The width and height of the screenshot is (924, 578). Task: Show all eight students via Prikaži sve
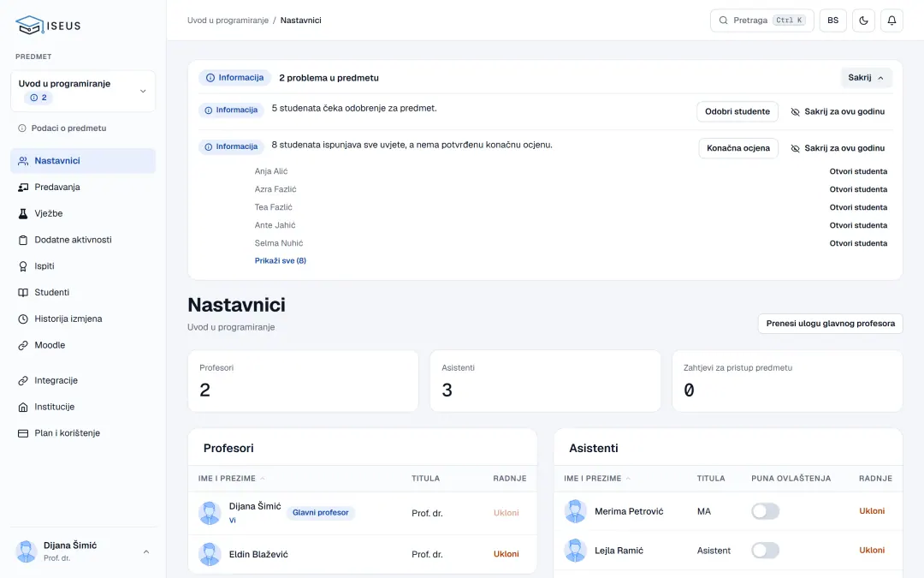click(x=281, y=260)
